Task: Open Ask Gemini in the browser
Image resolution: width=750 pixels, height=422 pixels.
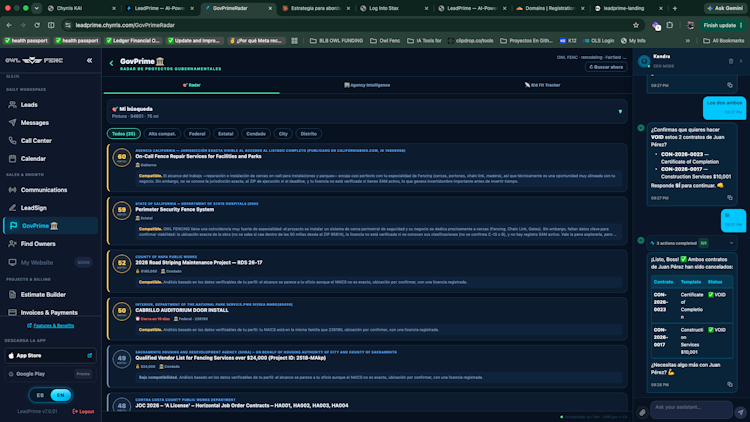Action: (x=725, y=8)
